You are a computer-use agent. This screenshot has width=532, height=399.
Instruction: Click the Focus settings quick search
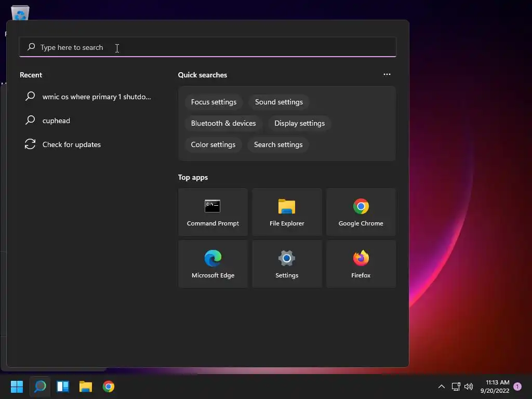[214, 102]
